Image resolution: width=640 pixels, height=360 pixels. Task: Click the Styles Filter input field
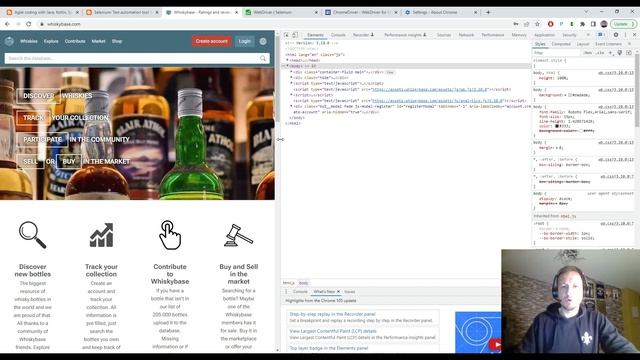pos(556,53)
